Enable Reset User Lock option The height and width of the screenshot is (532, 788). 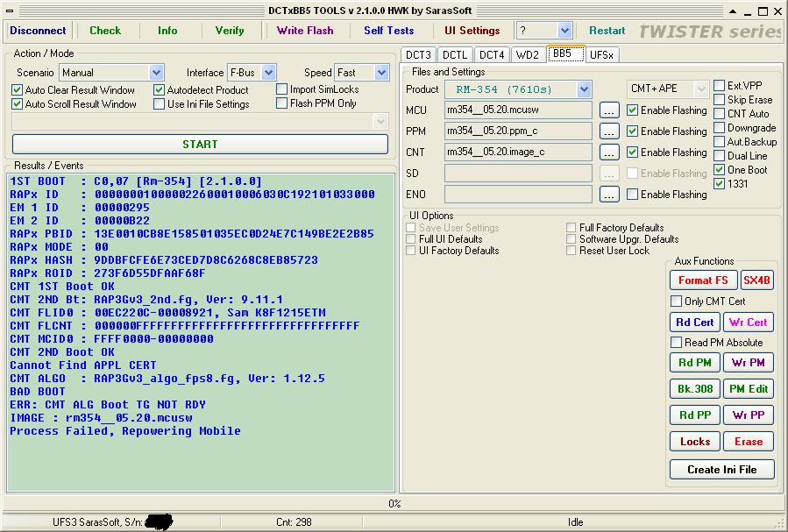[x=571, y=250]
